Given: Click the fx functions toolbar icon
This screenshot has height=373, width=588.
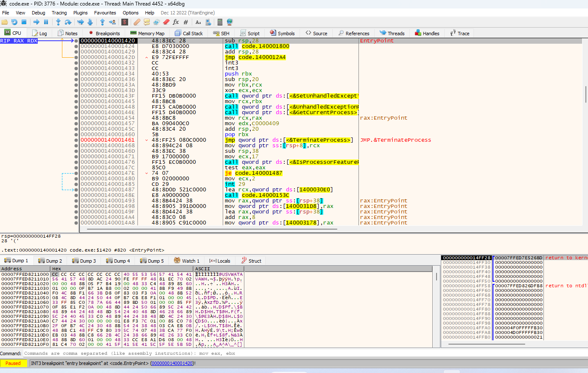Looking at the screenshot, I should 176,22.
